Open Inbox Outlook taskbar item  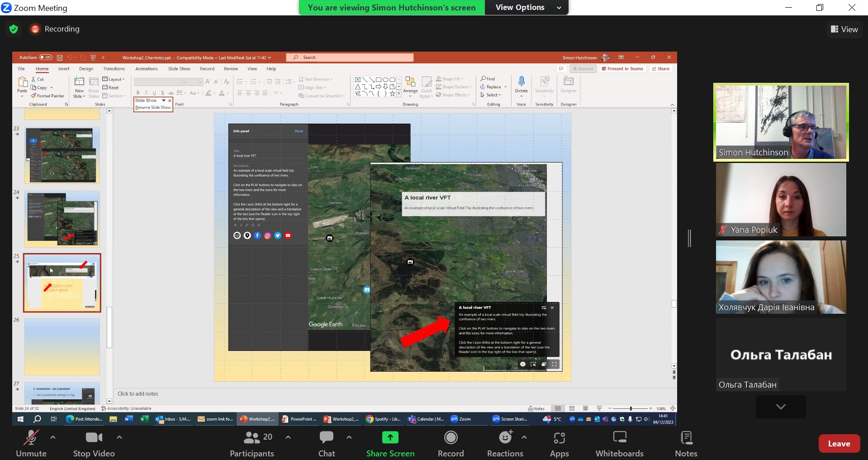(x=173, y=419)
